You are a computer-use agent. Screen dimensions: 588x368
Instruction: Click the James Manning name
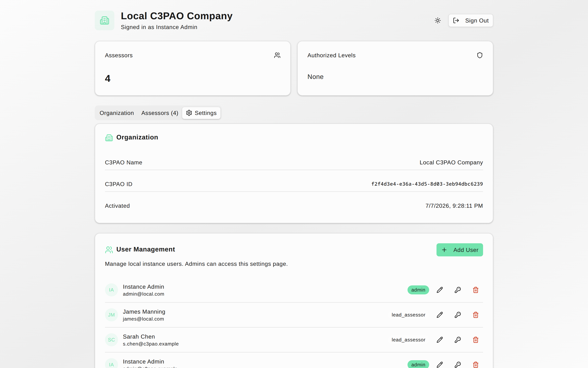(144, 312)
